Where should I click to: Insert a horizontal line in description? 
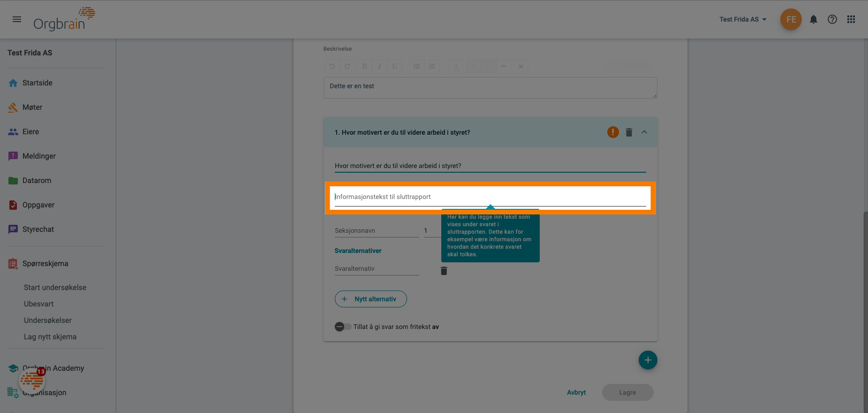coord(503,66)
